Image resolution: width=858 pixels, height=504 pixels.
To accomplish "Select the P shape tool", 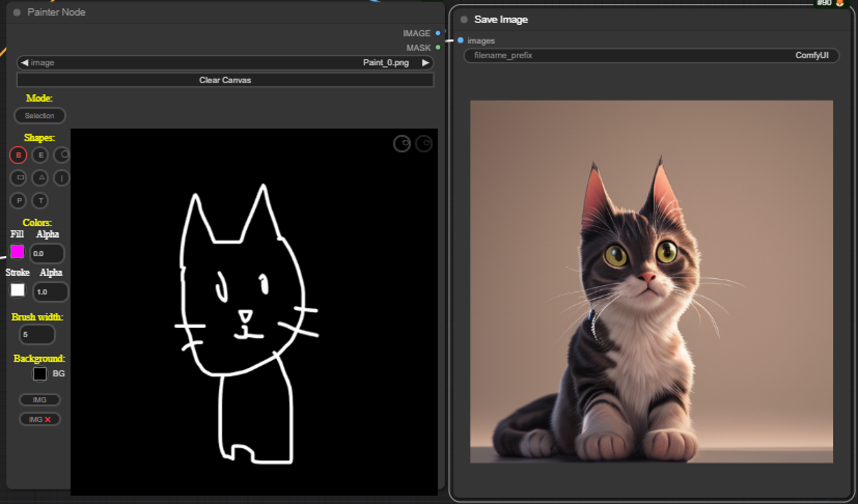I will 19,201.
